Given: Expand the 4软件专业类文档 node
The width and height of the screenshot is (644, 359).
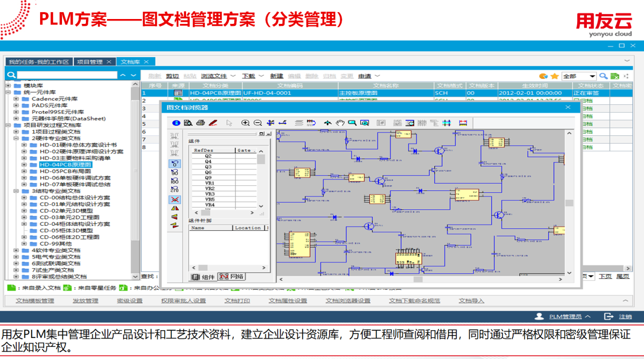Looking at the screenshot, I should (16, 250).
